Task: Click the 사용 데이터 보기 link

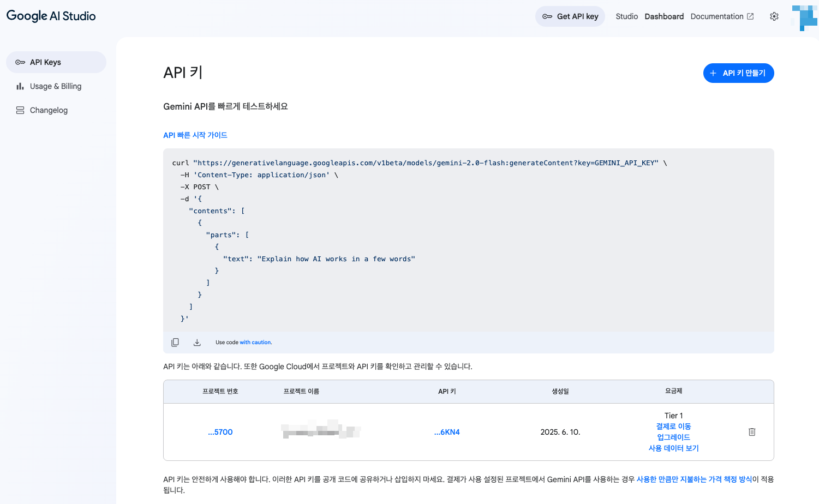Action: coord(673,448)
